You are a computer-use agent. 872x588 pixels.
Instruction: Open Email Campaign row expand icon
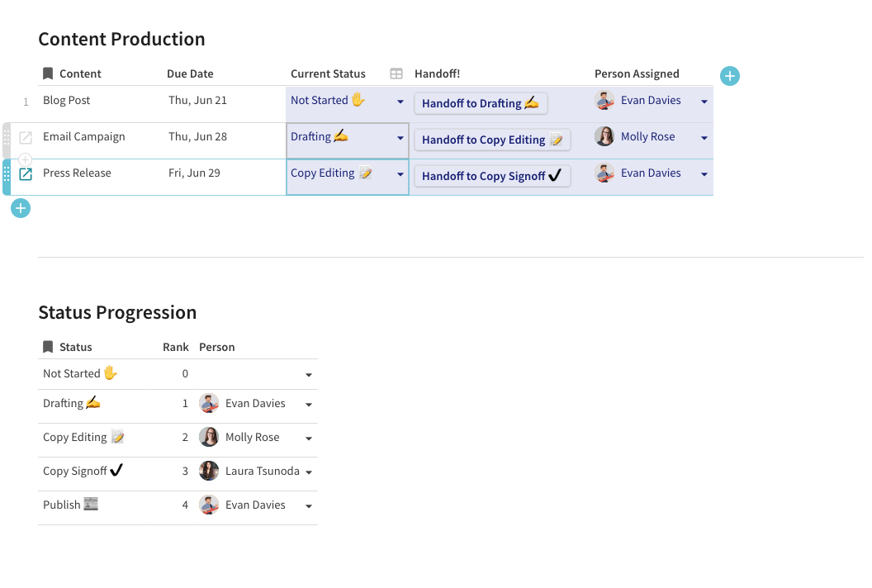coord(26,138)
